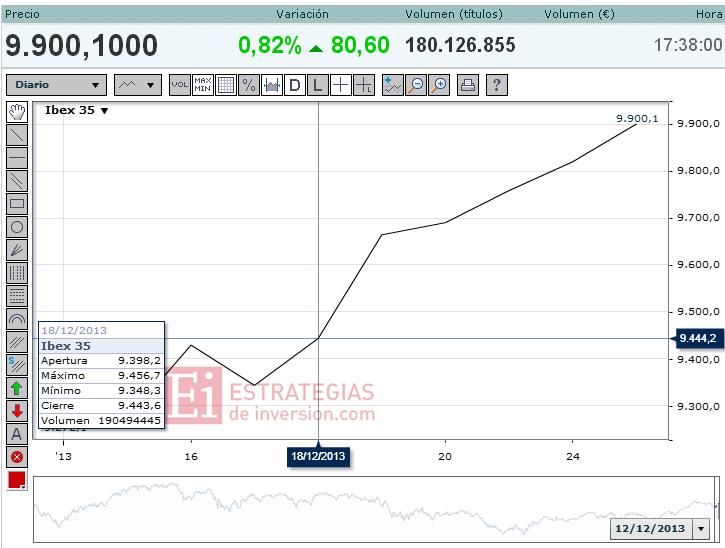
Task: Click the 18/12/2013 date marker on axis
Action: tap(318, 456)
